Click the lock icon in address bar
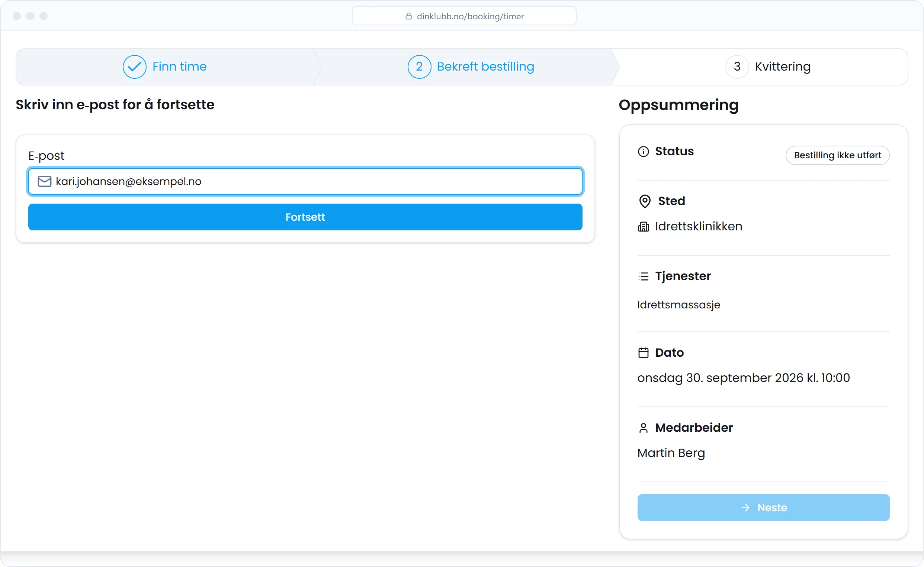This screenshot has width=924, height=567. (x=409, y=16)
